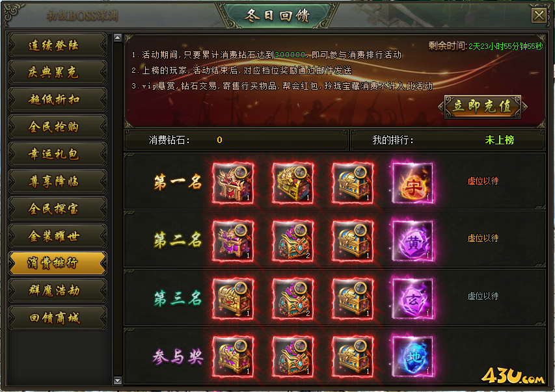Click the red armor chest in first place row
Screen dimensions: 555x392
coord(233,183)
